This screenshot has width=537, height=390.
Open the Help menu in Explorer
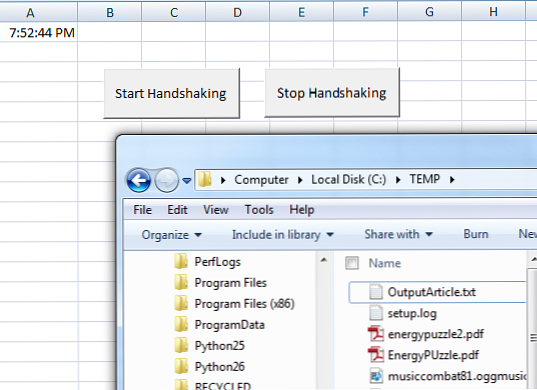pyautogui.click(x=301, y=210)
